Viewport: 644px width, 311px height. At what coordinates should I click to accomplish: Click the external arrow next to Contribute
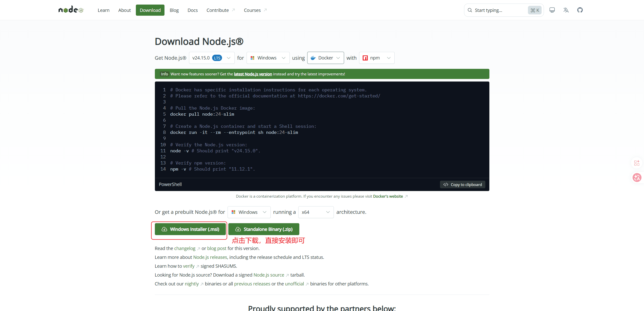(233, 10)
